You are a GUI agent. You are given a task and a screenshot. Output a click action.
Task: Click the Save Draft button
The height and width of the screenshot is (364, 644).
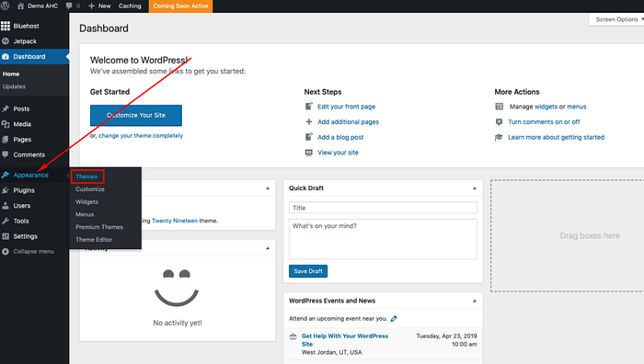click(x=308, y=271)
